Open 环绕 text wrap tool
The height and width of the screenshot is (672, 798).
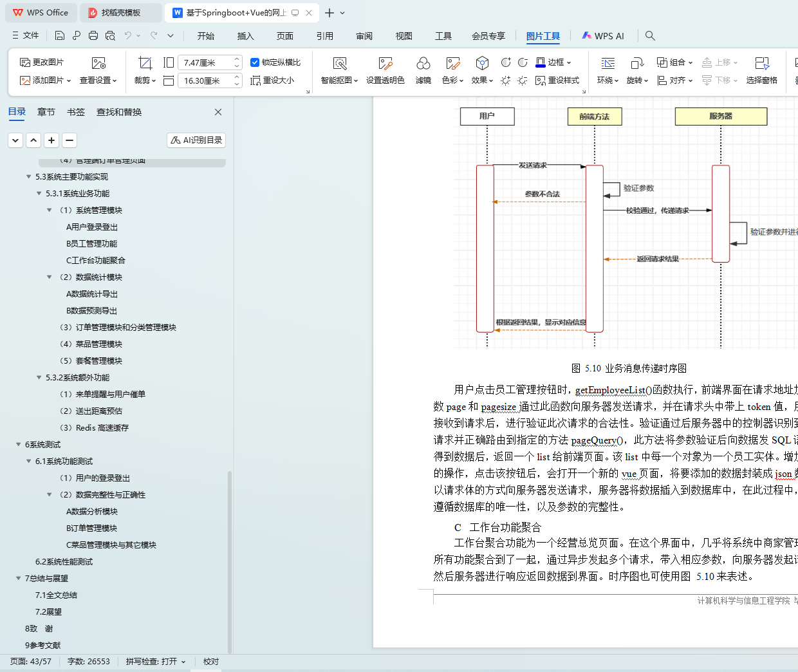[x=608, y=71]
